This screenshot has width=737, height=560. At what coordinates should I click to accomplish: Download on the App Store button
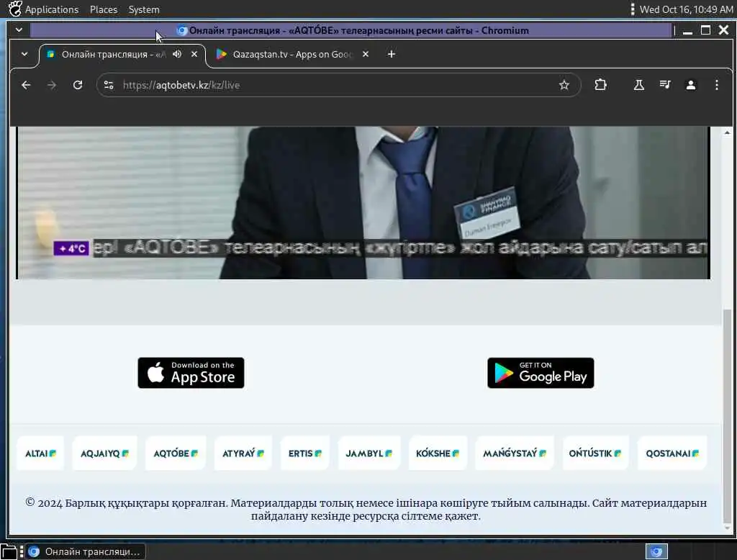191,372
